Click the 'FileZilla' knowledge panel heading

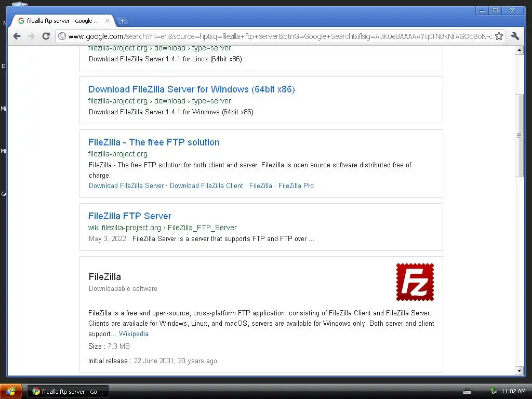point(105,277)
